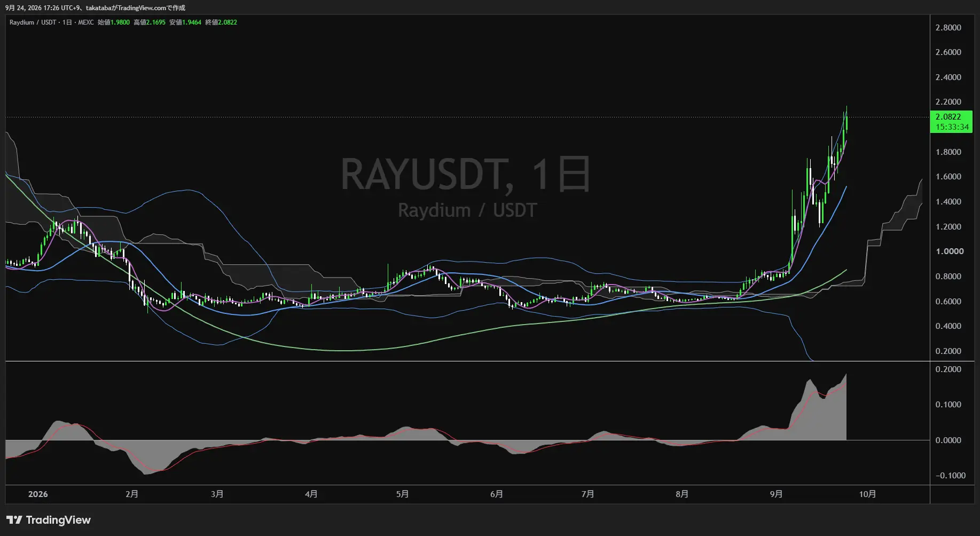Click the −0.1000 oscillator scale label
The width and height of the screenshot is (980, 536).
[x=951, y=476]
